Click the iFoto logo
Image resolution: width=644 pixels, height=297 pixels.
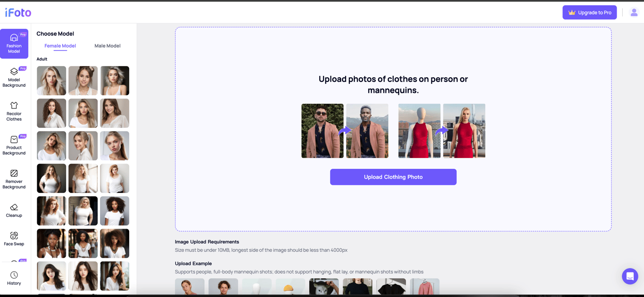(x=18, y=13)
